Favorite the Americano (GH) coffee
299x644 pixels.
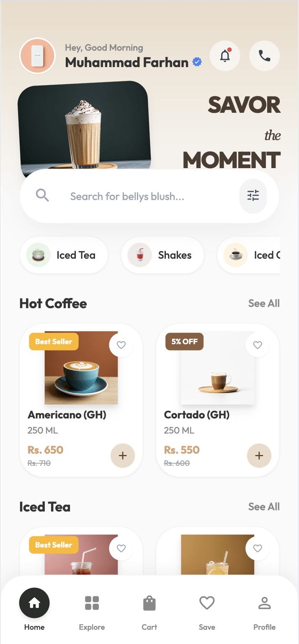[x=121, y=345]
